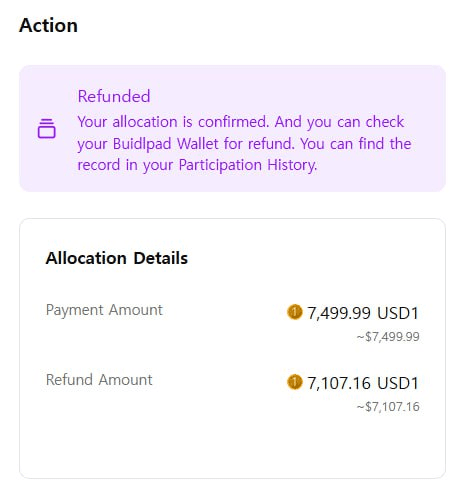
Task: Click the ~$7,107.16 dollar estimate
Action: [x=388, y=407]
